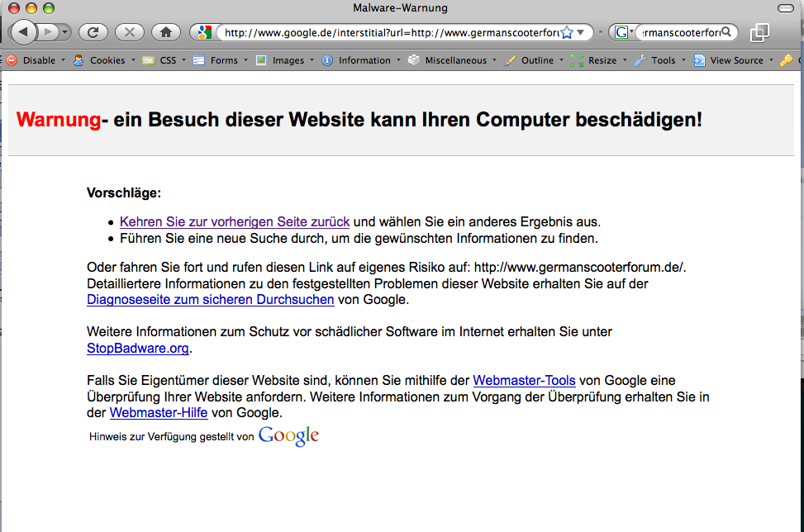The height and width of the screenshot is (532, 804).
Task: Reload the page with the refresh button
Action: pyautogui.click(x=93, y=32)
